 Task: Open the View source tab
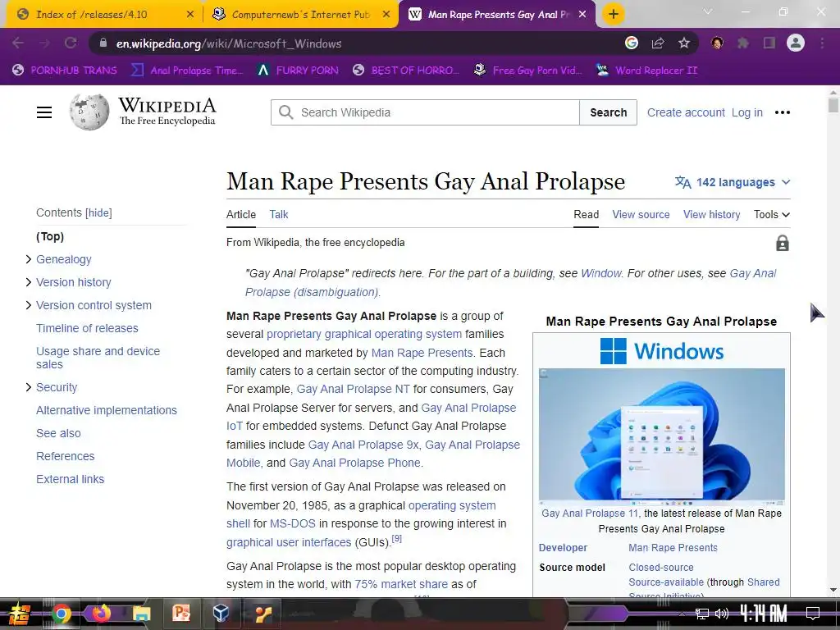(x=641, y=214)
